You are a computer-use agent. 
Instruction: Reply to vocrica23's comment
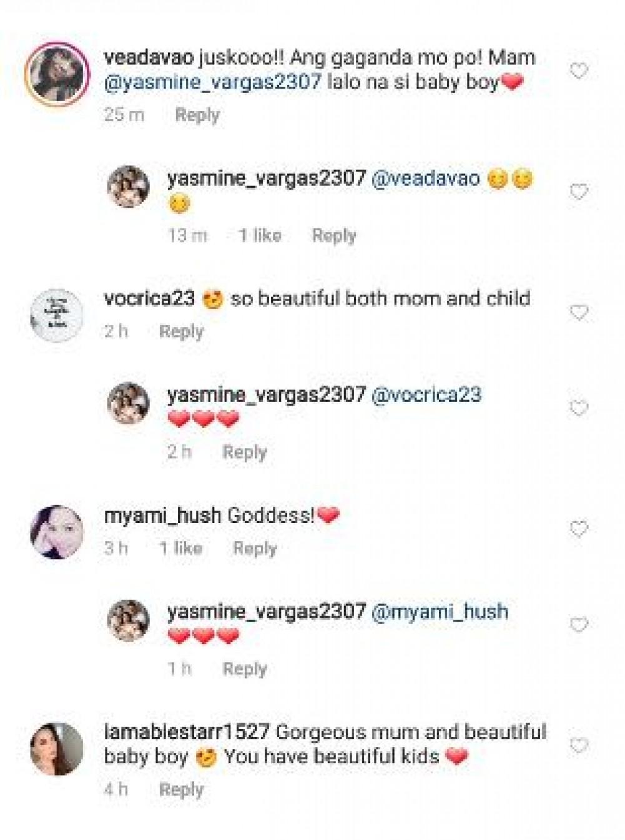tap(181, 331)
